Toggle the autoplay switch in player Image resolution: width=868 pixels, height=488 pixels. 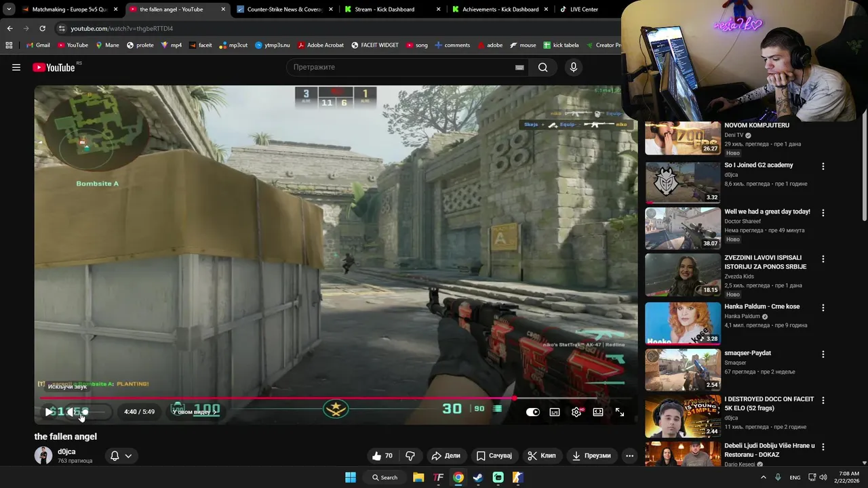[x=533, y=412]
